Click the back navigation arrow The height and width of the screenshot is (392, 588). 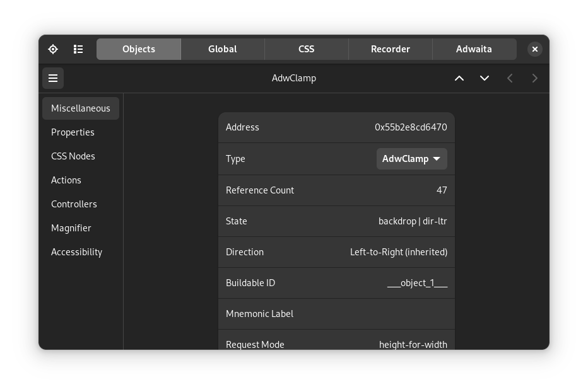point(510,78)
